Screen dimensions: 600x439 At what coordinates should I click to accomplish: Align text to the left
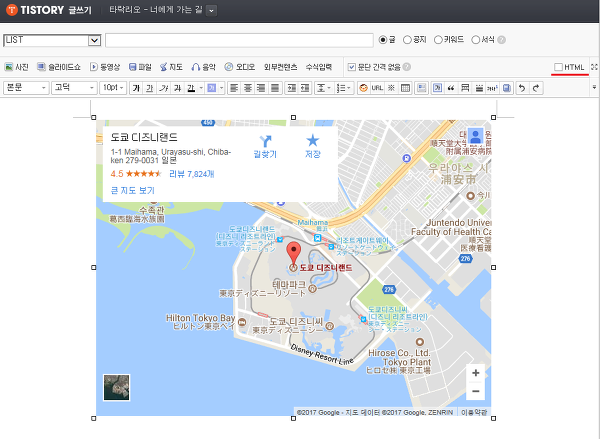[x=234, y=88]
